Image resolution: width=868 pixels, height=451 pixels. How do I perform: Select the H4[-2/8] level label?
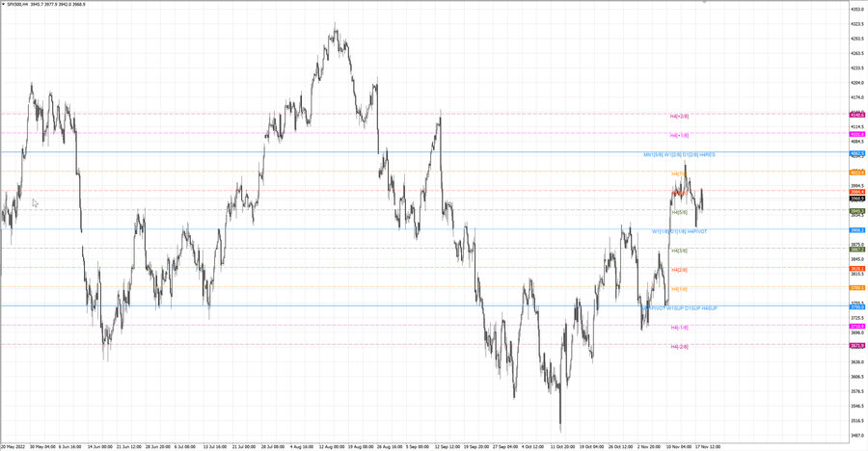coord(679,347)
